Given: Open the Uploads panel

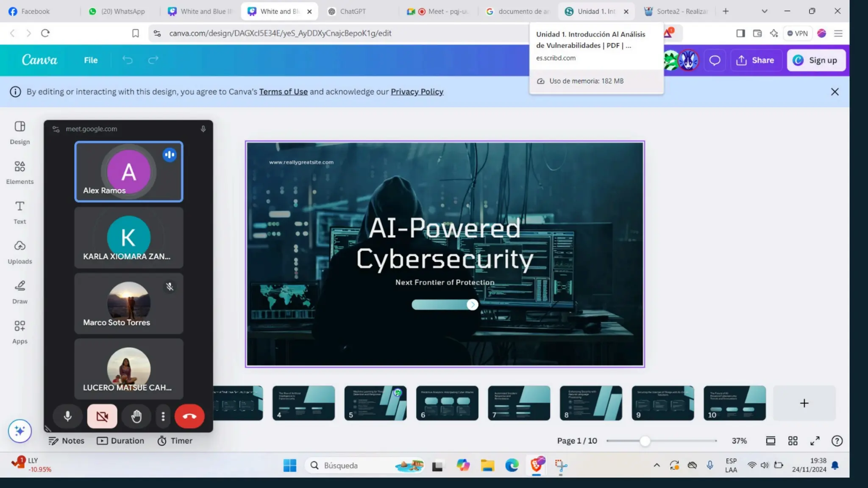Looking at the screenshot, I should [19, 252].
